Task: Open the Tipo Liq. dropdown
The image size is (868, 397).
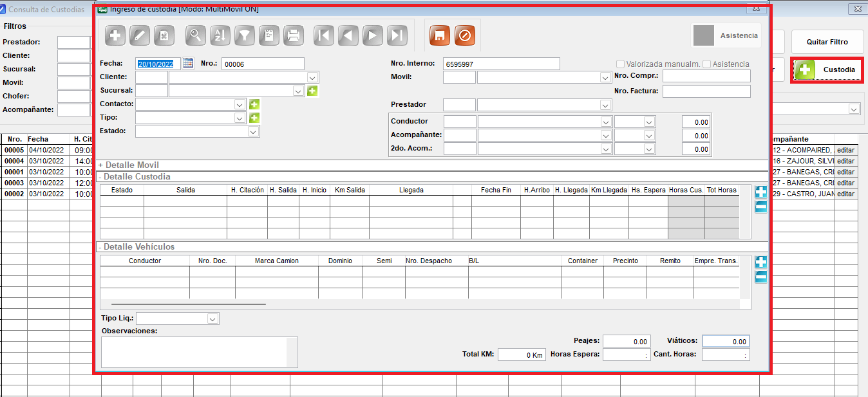Action: (213, 319)
